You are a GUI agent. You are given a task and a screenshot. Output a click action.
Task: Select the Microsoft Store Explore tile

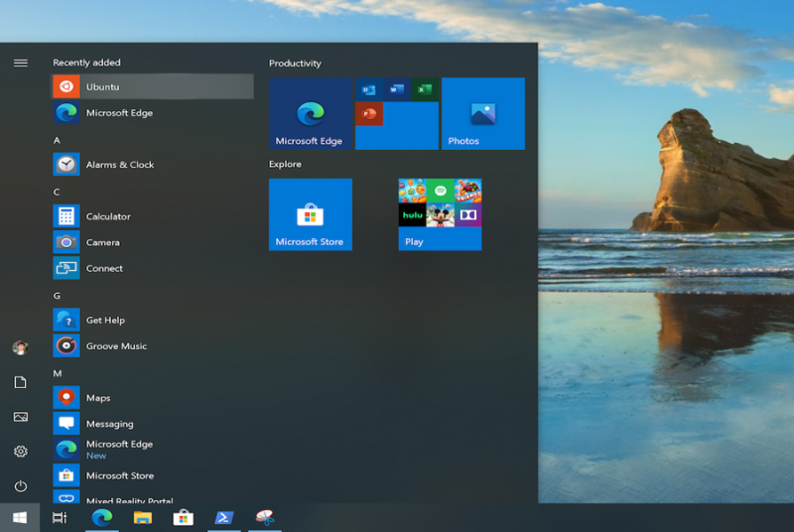pos(311,214)
